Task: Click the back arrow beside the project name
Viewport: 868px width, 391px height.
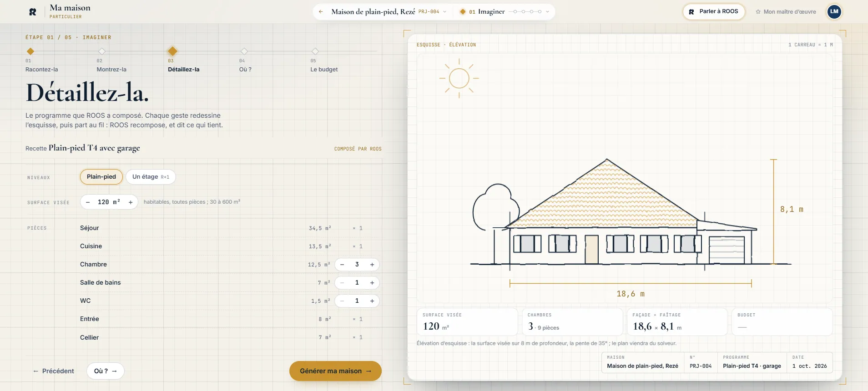Action: coord(321,12)
